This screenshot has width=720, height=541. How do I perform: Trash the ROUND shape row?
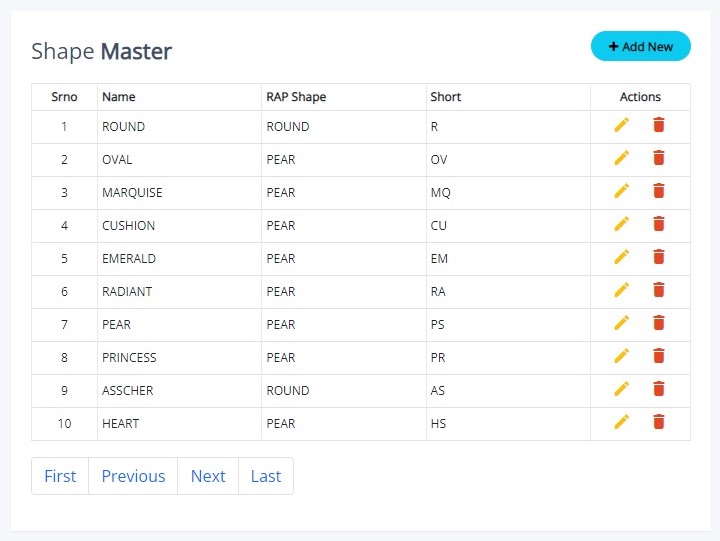[x=658, y=125]
